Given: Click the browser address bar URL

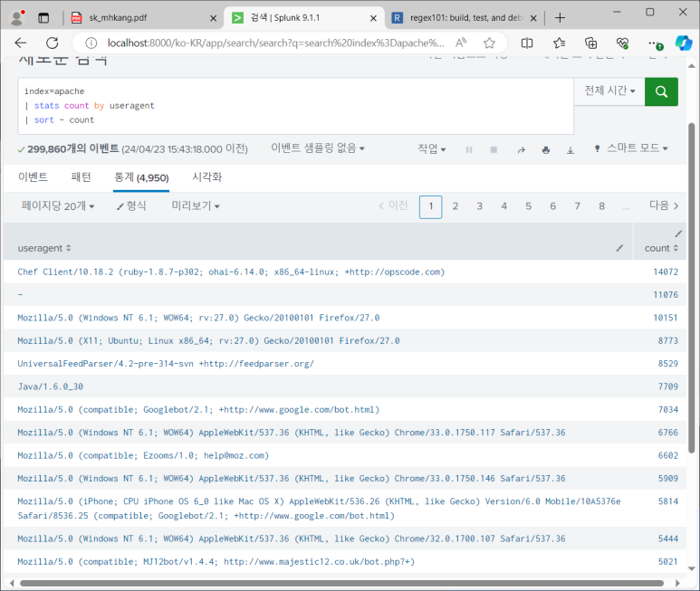Looking at the screenshot, I should (275, 43).
